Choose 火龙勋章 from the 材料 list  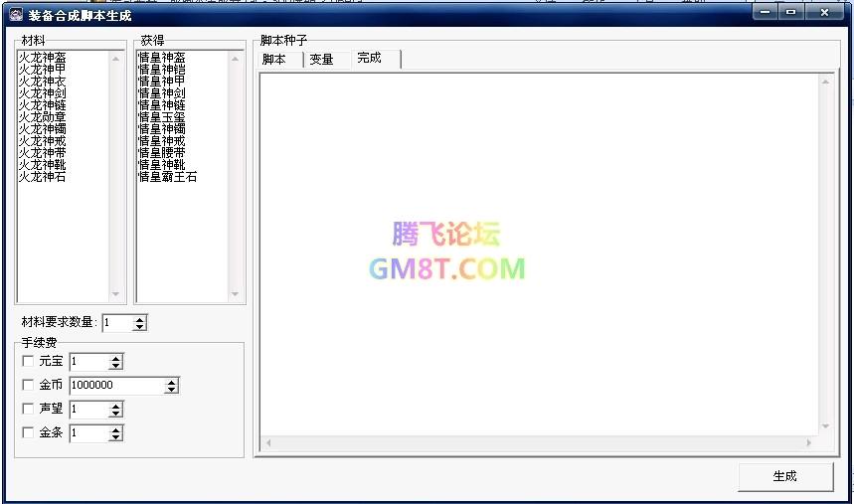pyautogui.click(x=43, y=117)
